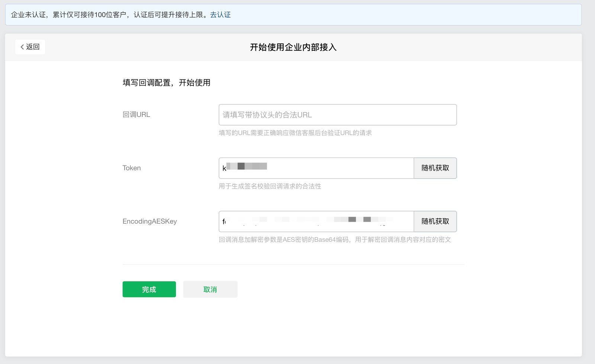Click the Token field label
This screenshot has height=364, width=595.
coord(132,168)
